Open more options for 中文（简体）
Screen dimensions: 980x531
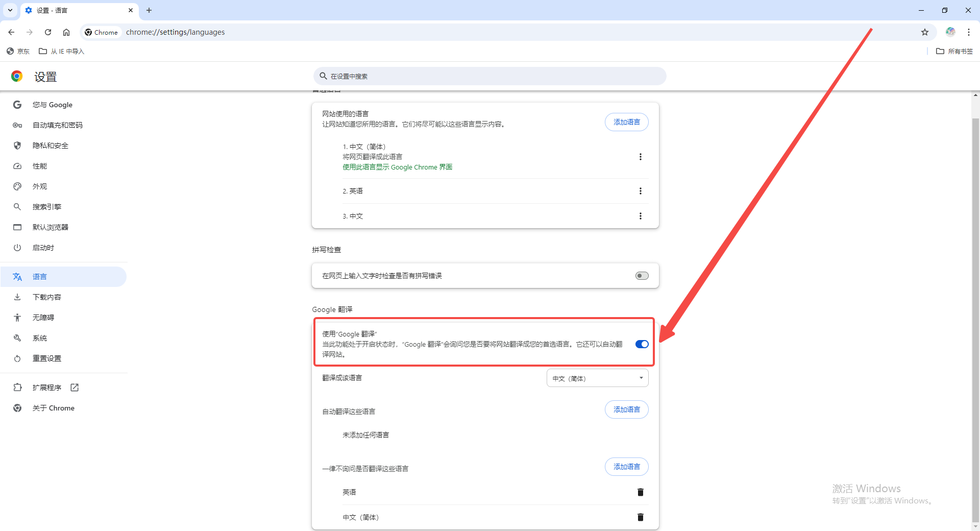(x=641, y=157)
